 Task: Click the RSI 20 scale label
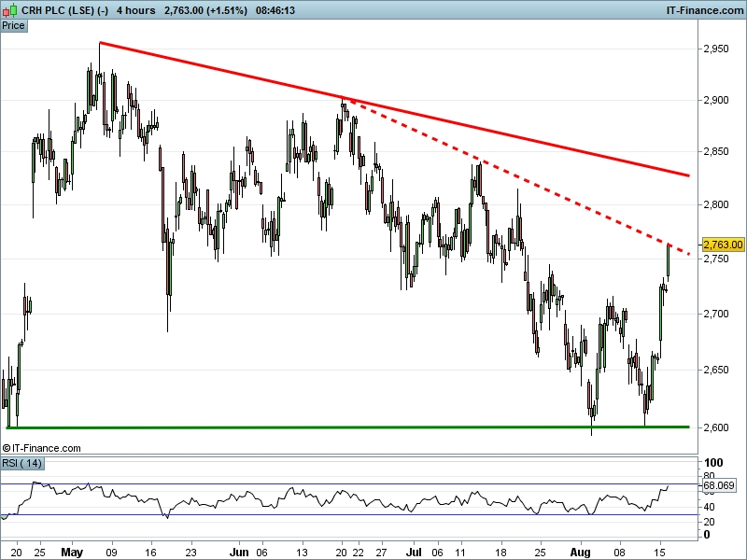[709, 522]
